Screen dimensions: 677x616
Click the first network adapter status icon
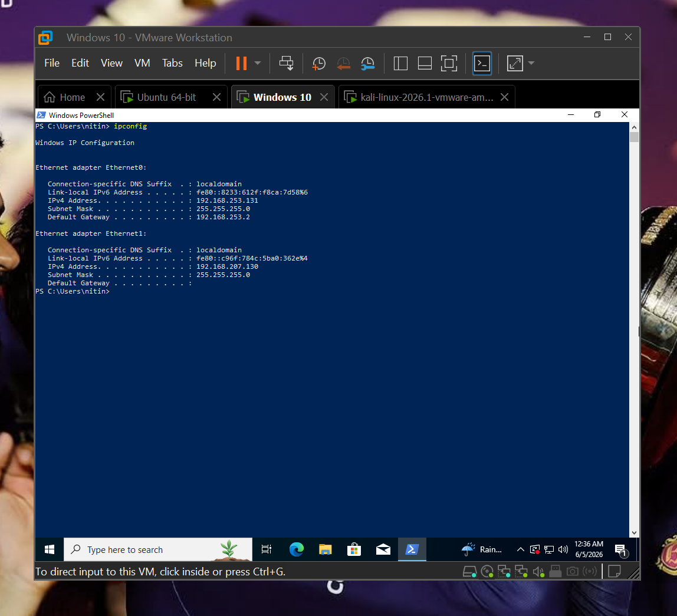[x=504, y=572]
